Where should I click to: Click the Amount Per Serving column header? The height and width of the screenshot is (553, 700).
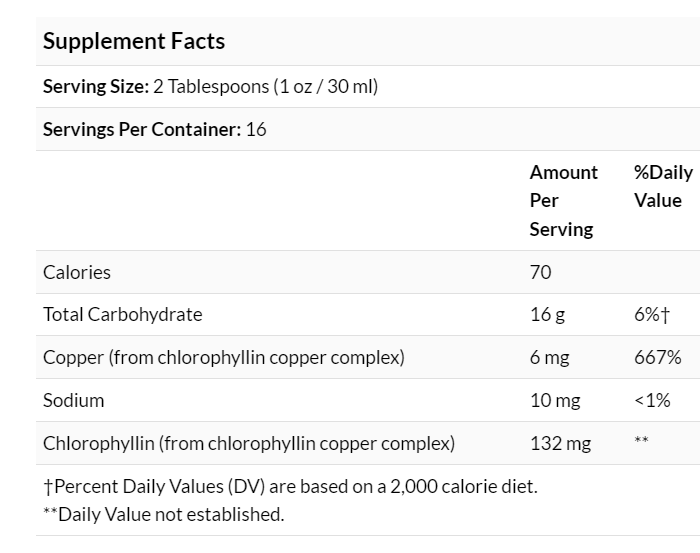(x=563, y=200)
